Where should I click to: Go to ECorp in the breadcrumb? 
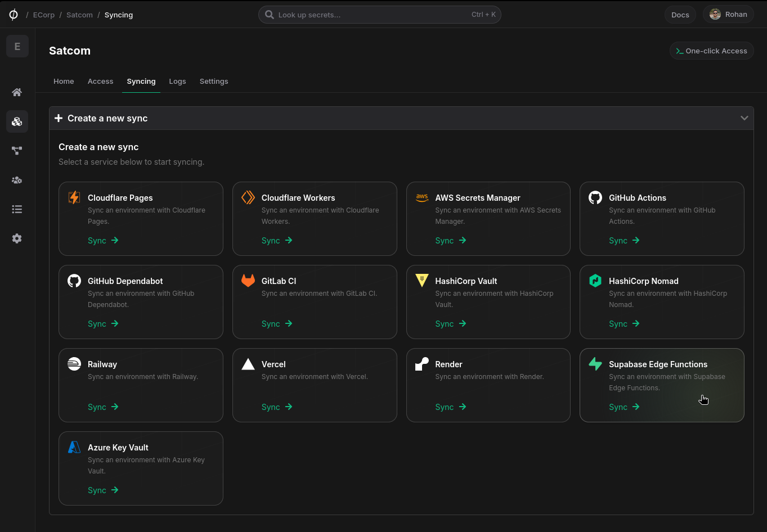44,15
